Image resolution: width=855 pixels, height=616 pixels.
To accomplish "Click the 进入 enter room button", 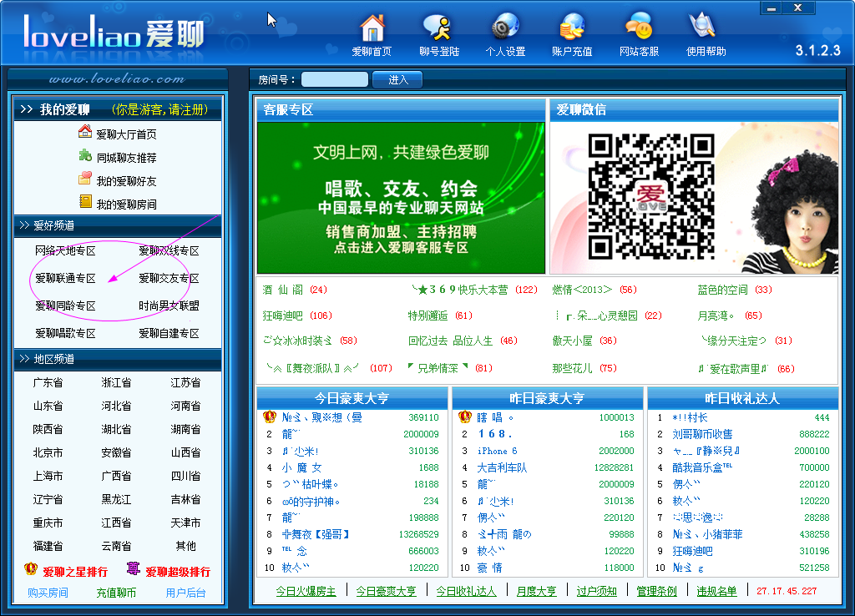I will pyautogui.click(x=397, y=80).
